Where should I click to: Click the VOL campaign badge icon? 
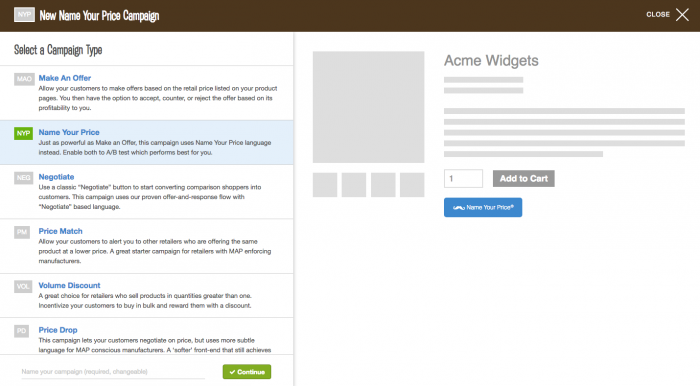tap(23, 286)
